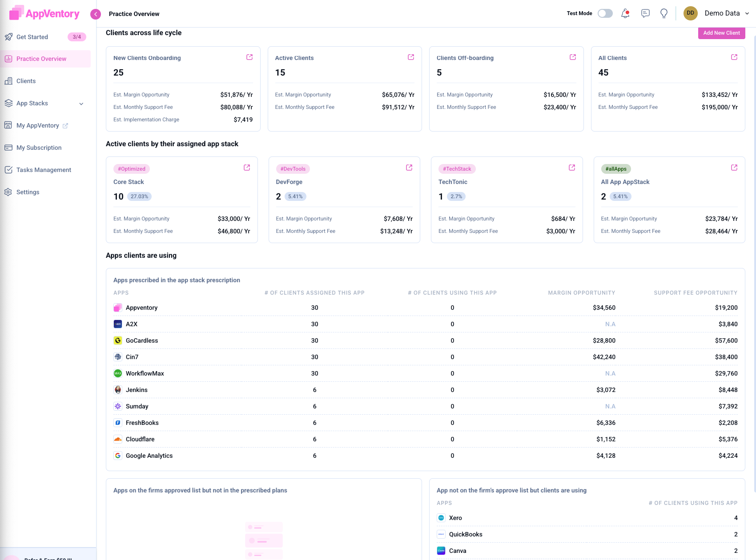Click the Sumday app icon

(118, 406)
